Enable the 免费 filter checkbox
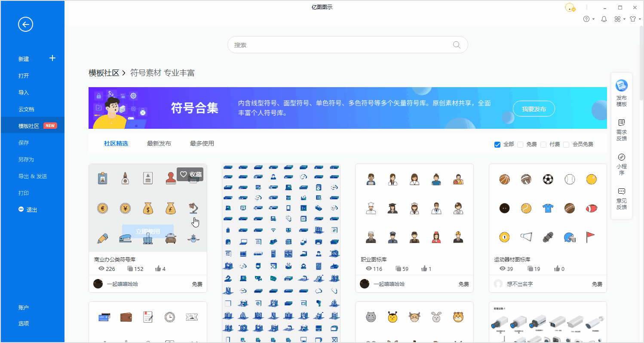 tap(520, 144)
